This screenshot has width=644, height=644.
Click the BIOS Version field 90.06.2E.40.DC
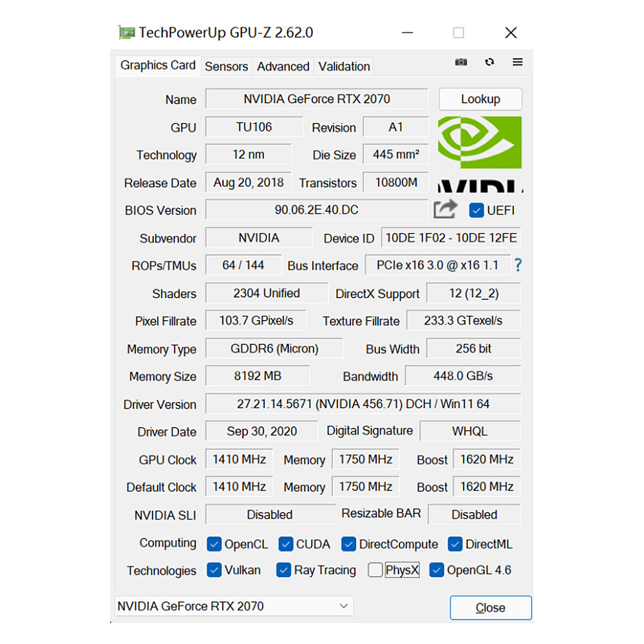317,210
